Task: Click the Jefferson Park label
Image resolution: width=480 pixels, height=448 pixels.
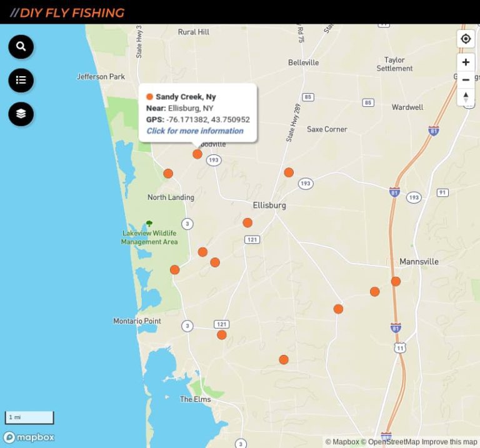Action: coord(101,76)
